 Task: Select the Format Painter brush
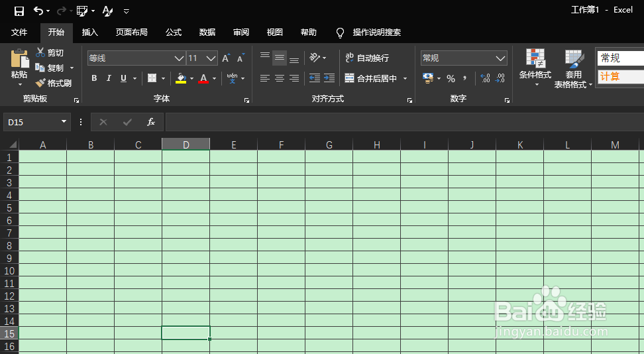(54, 83)
